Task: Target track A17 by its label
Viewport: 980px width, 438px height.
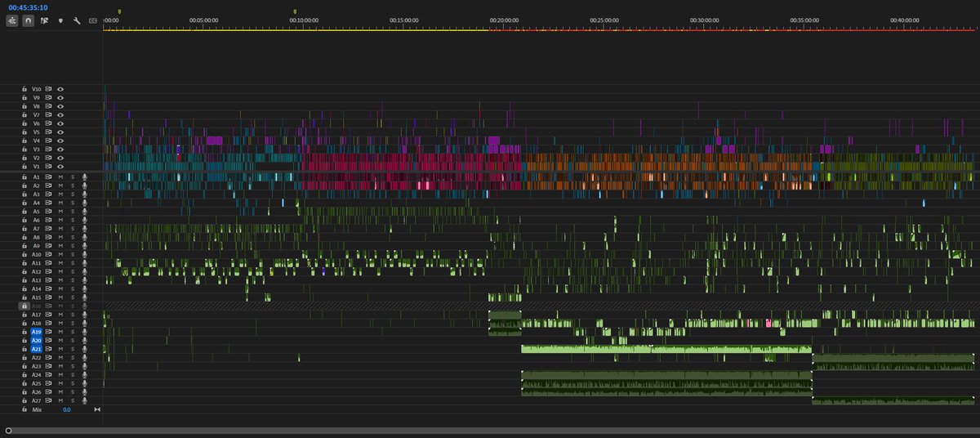Action: 36,315
